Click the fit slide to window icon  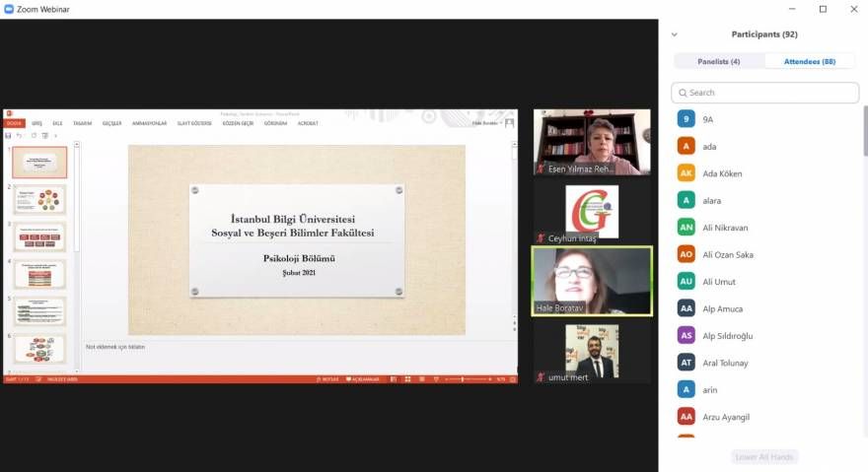pyautogui.click(x=513, y=379)
